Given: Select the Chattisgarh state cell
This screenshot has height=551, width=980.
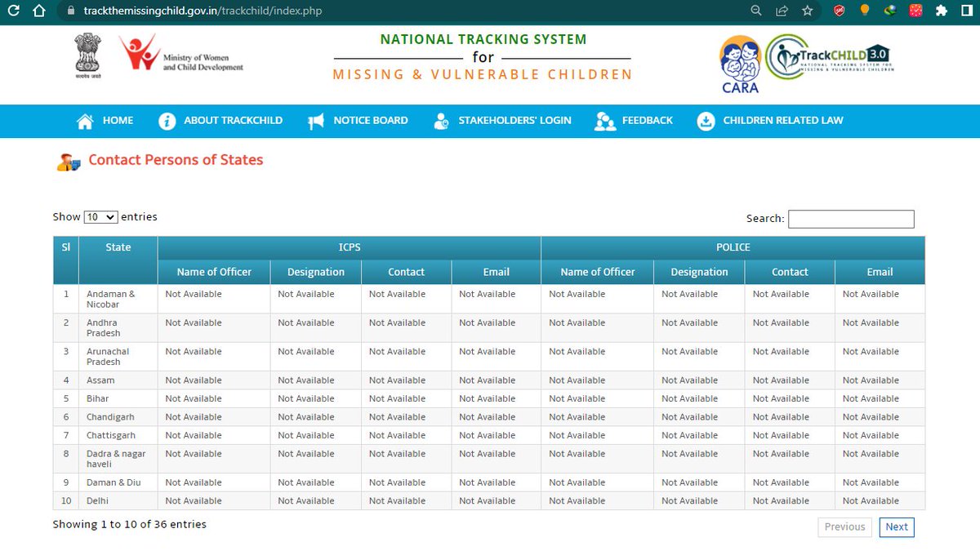Looking at the screenshot, I should (118, 435).
